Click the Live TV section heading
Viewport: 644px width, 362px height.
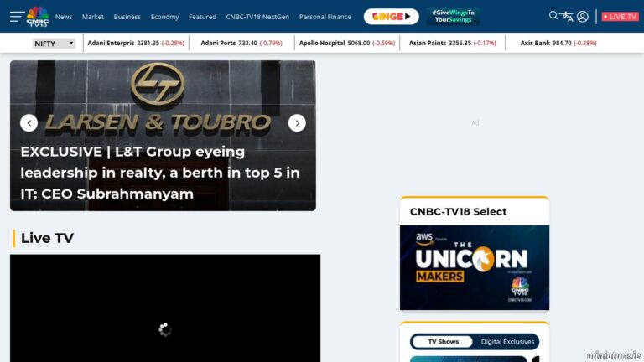[47, 238]
